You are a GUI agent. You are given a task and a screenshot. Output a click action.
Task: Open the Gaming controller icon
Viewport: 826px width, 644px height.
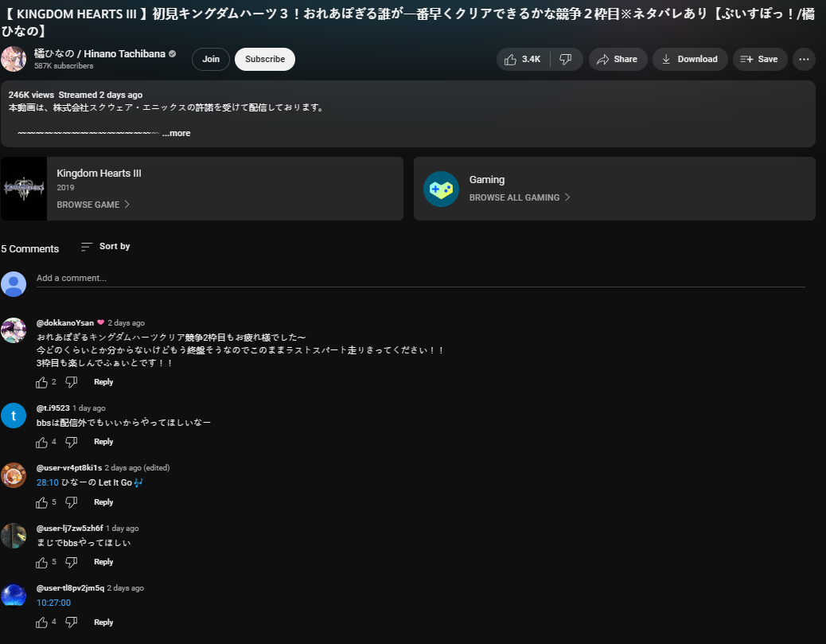pos(441,189)
